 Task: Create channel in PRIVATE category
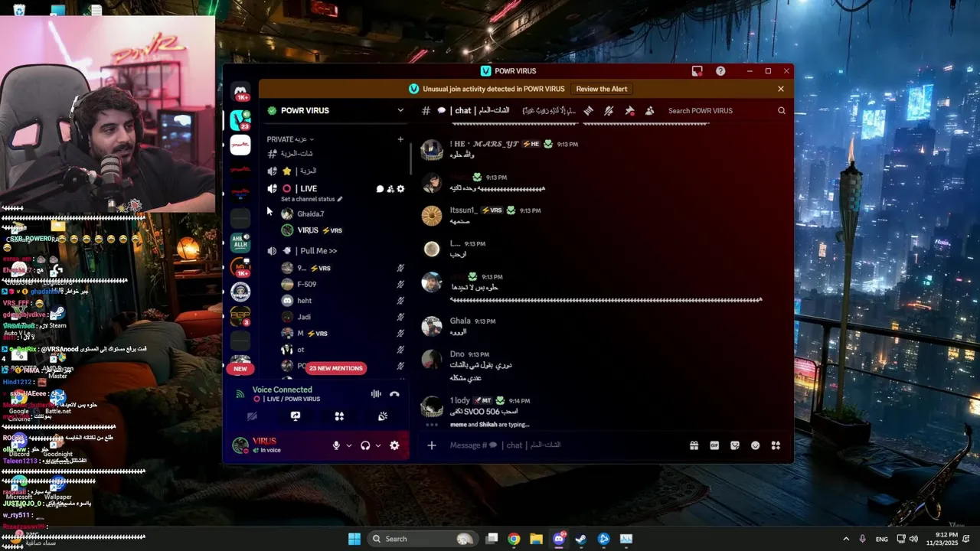400,139
